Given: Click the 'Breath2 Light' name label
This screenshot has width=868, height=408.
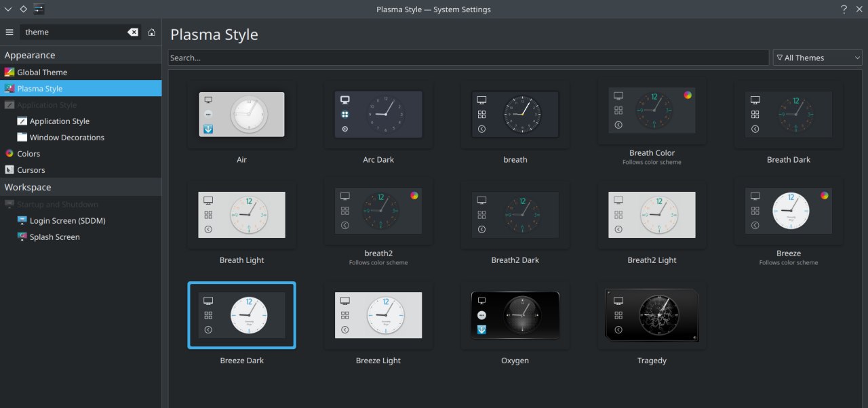Looking at the screenshot, I should 652,260.
